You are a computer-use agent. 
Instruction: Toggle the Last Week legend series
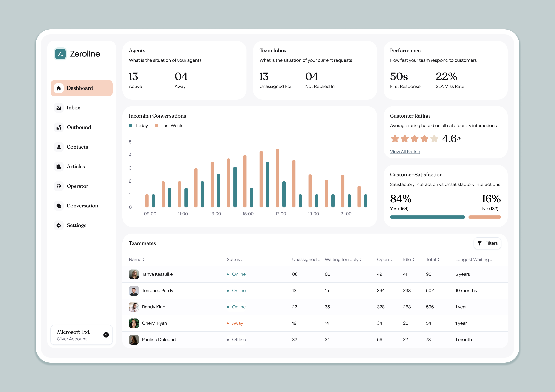click(168, 126)
